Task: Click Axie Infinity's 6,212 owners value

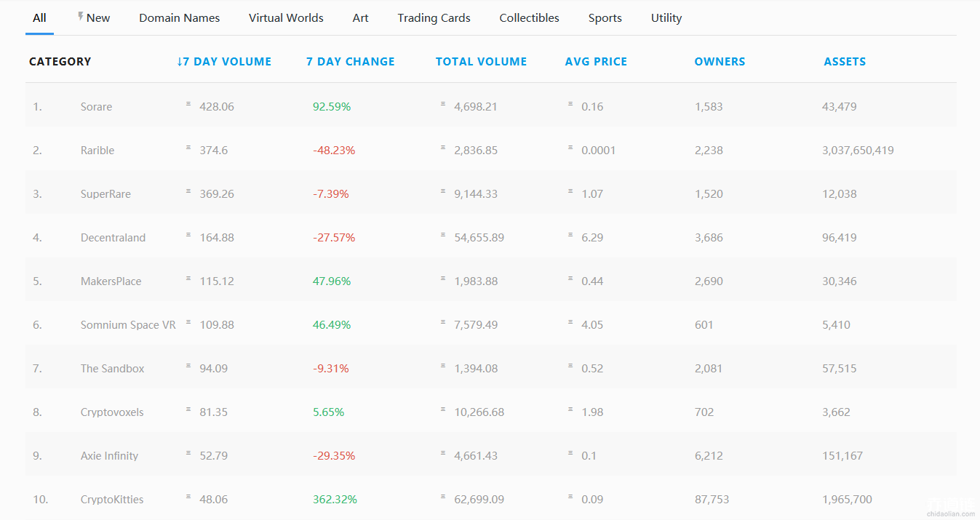Action: pos(709,456)
